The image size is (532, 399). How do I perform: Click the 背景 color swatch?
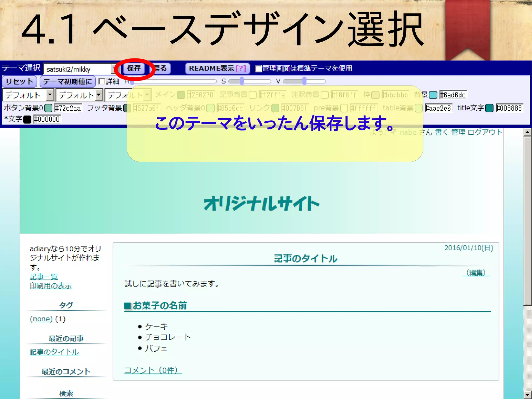[433, 95]
